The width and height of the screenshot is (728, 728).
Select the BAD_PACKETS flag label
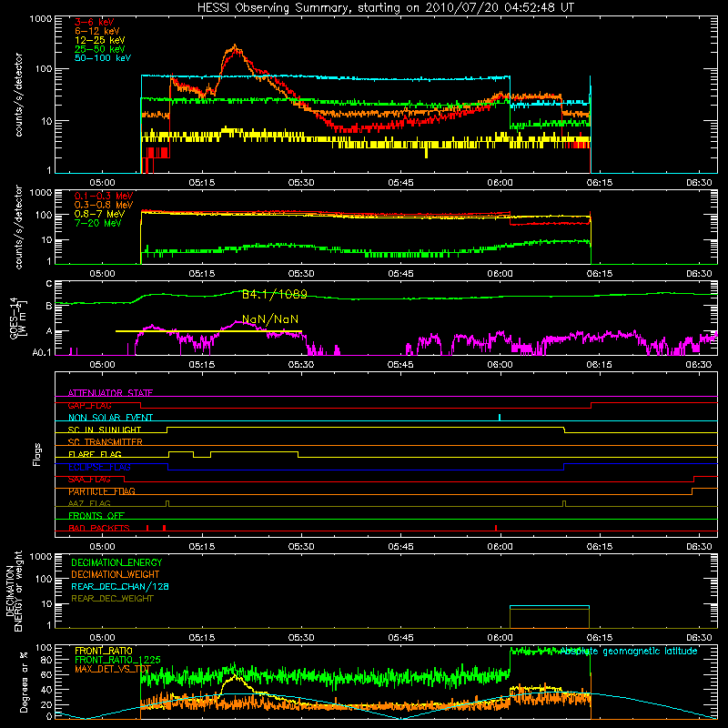(99, 528)
